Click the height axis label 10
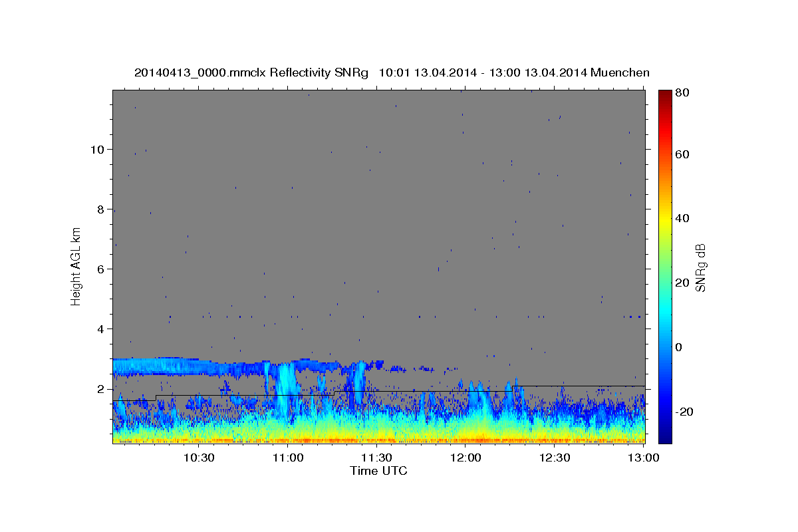798x532 pixels. (x=97, y=149)
